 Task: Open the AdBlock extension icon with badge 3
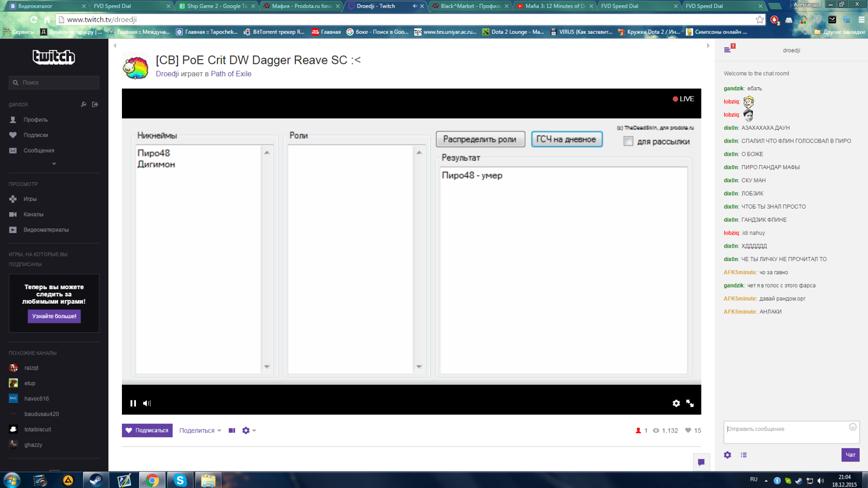click(x=775, y=20)
